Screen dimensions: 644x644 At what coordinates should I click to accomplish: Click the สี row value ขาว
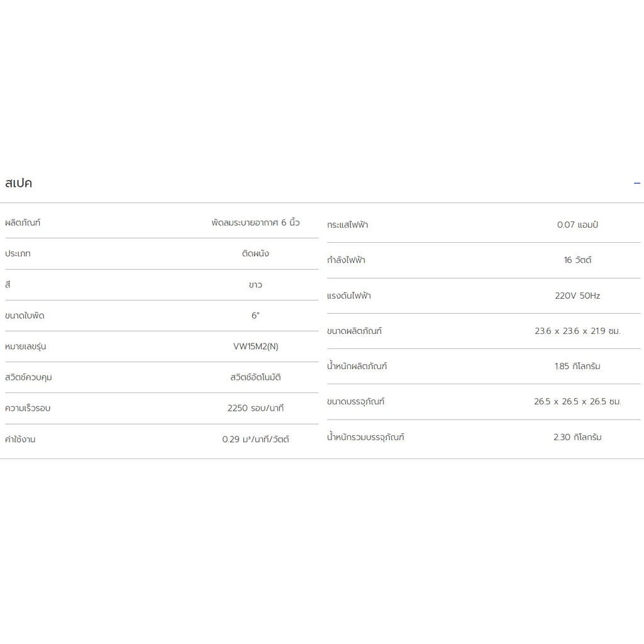(x=255, y=285)
